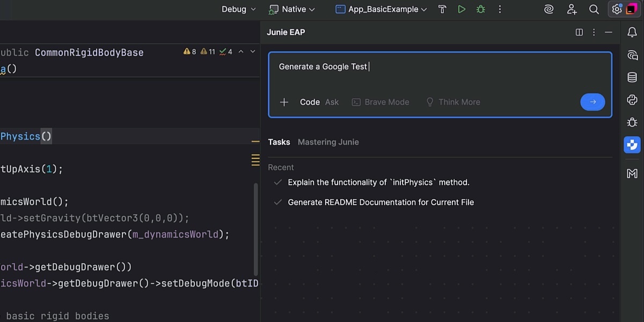The width and height of the screenshot is (644, 322).
Task: Open Junie panel options menu
Action: pos(594,32)
